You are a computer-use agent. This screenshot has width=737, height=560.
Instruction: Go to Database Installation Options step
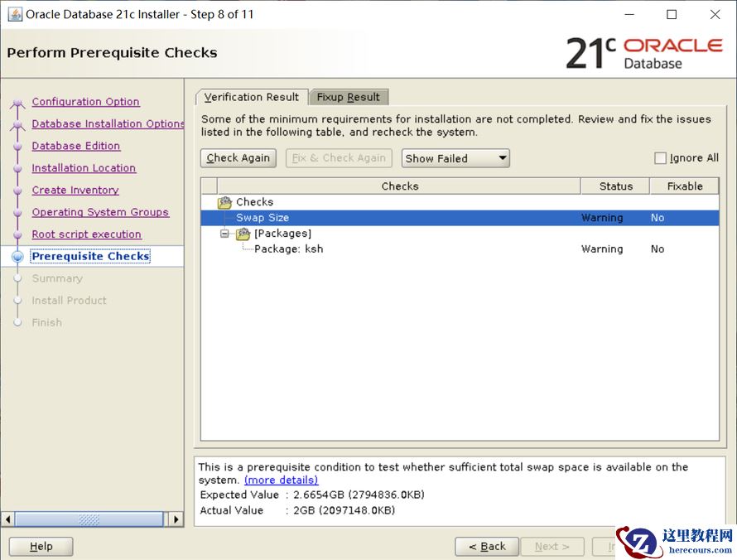pyautogui.click(x=108, y=123)
